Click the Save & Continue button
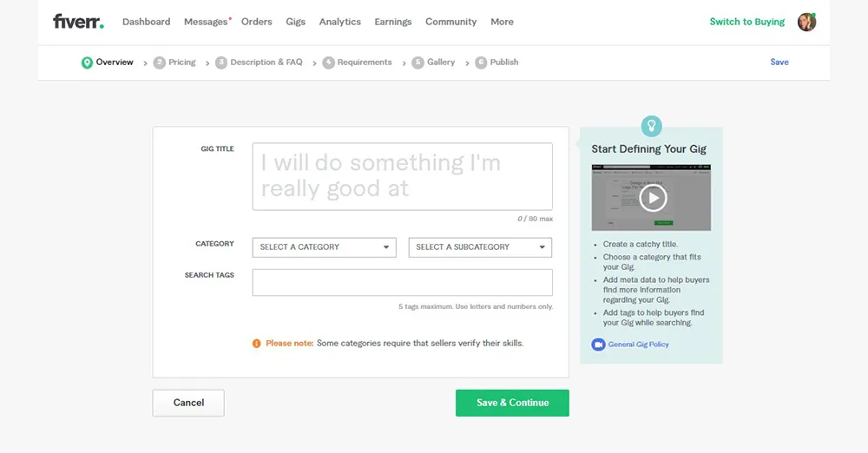 (x=513, y=403)
